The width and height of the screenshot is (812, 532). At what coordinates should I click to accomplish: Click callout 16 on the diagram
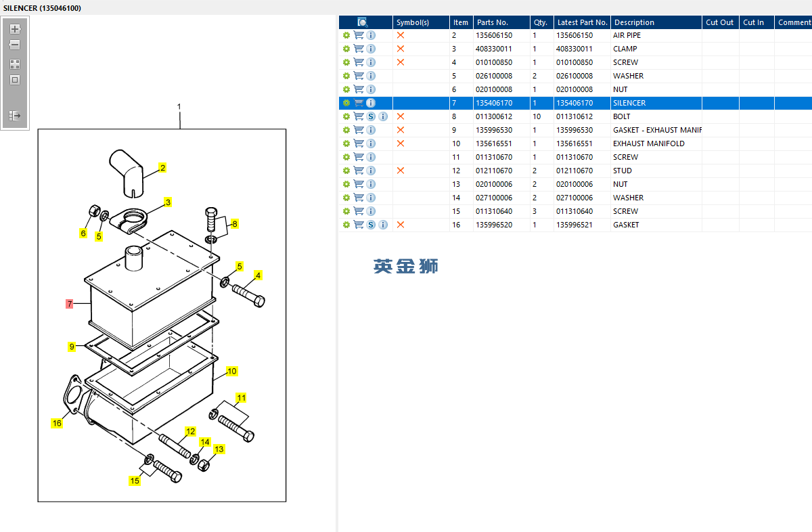tap(57, 424)
